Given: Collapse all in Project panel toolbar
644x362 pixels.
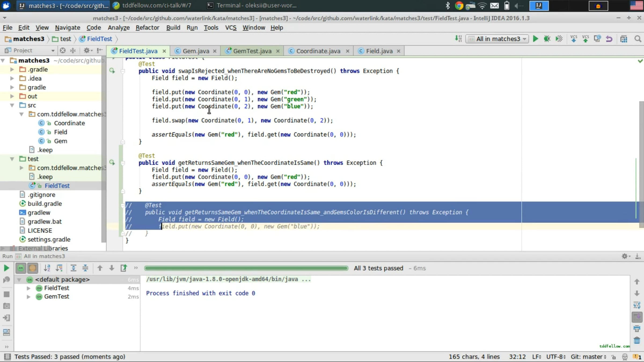Looking at the screenshot, I should [73, 50].
